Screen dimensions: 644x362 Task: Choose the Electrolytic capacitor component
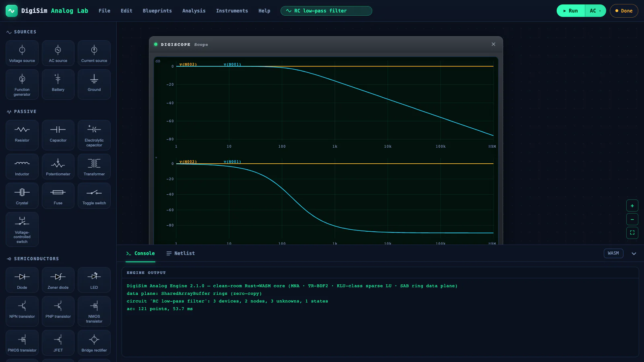(x=94, y=135)
